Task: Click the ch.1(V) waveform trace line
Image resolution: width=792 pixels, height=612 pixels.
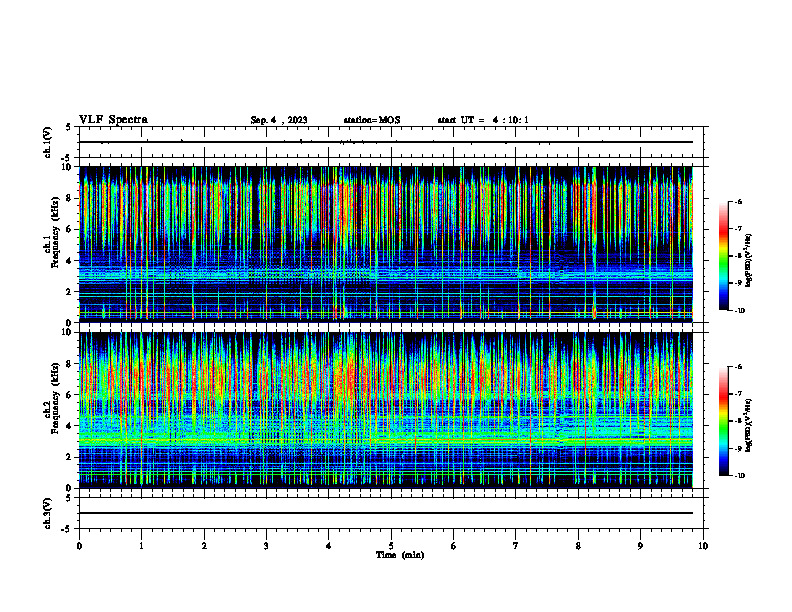Action: [386, 142]
